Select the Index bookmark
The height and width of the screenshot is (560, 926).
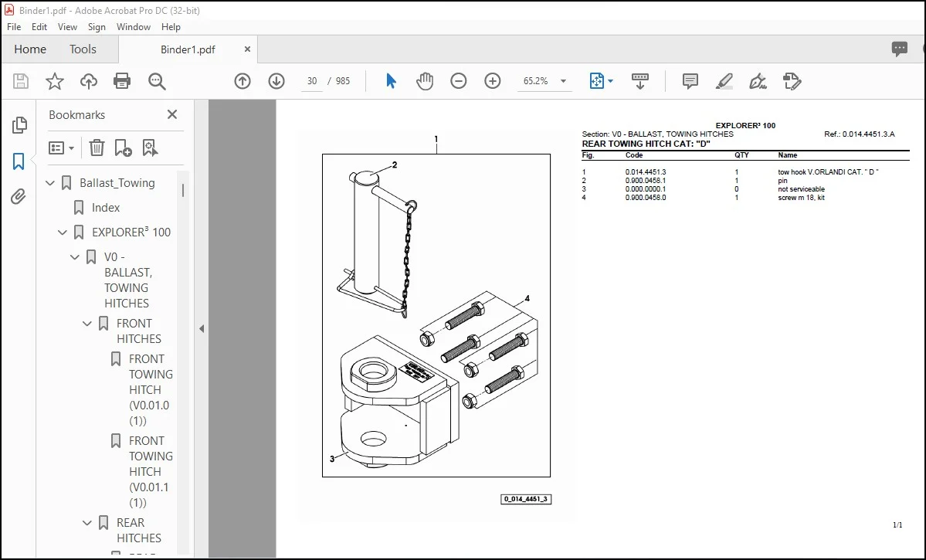click(106, 208)
